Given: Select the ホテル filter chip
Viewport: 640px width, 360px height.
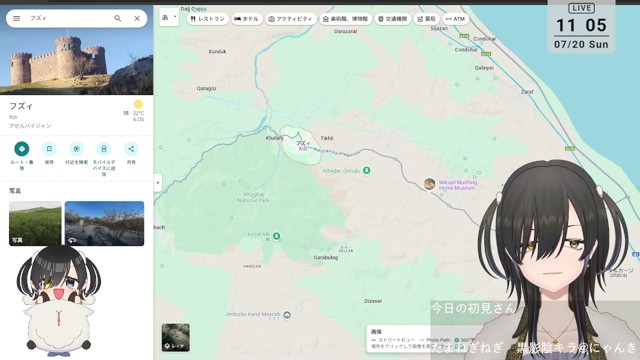Looking at the screenshot, I should click(247, 19).
